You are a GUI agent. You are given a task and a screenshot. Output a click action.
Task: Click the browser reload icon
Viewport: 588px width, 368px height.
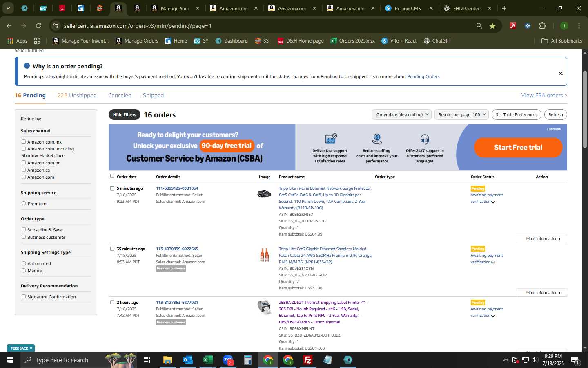pyautogui.click(x=38, y=26)
